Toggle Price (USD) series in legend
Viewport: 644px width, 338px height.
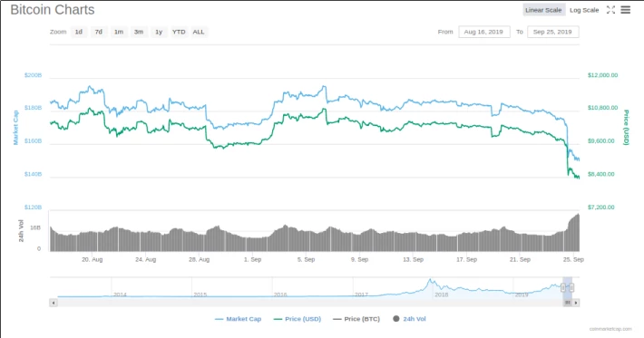tap(297, 319)
